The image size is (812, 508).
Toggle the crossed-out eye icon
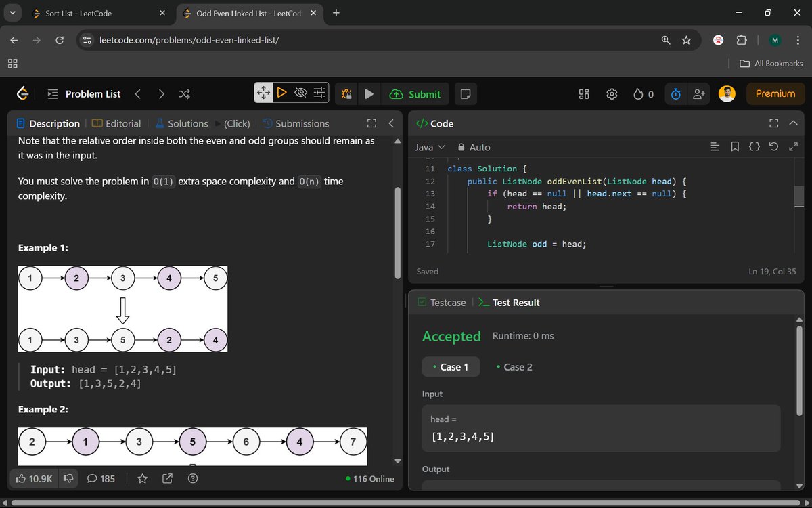click(x=301, y=93)
